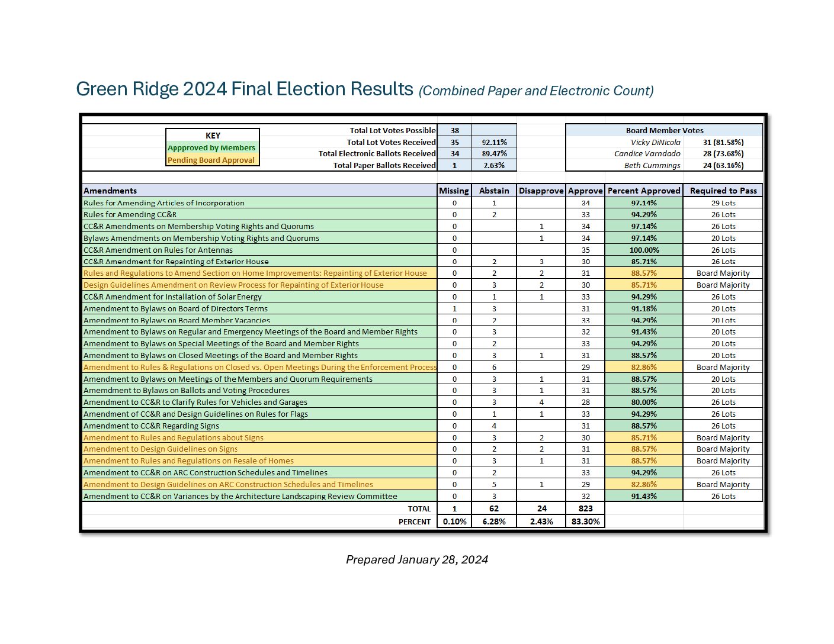Click the Prepared January 28, 2024 footer

coord(417,559)
